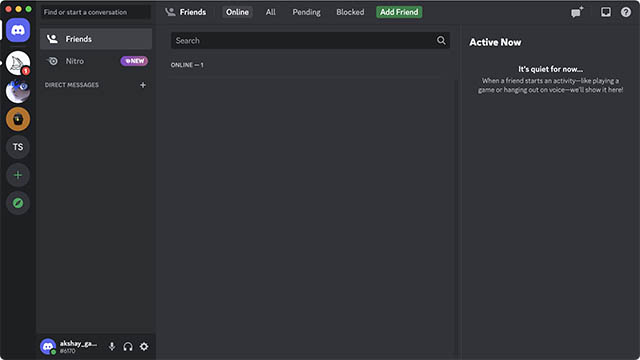Screen dimensions: 640x360
Task: Click the Nitro NEW badge
Action: pos(134,61)
